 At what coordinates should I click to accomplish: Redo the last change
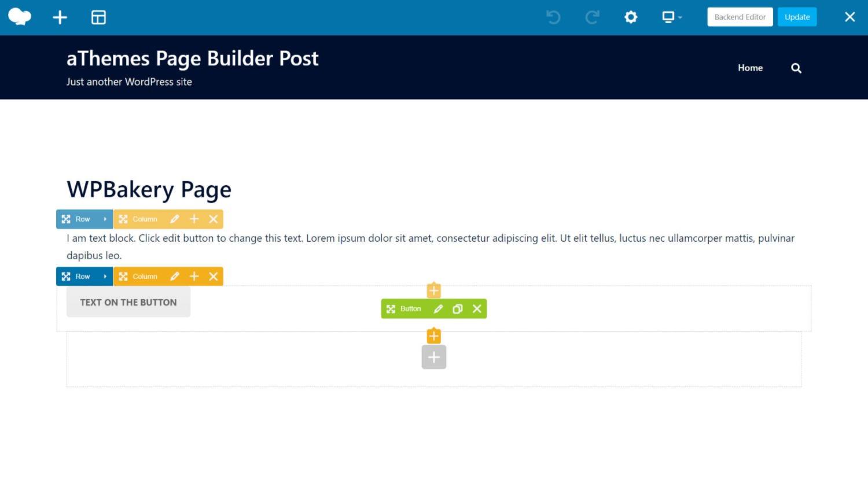pyautogui.click(x=592, y=17)
